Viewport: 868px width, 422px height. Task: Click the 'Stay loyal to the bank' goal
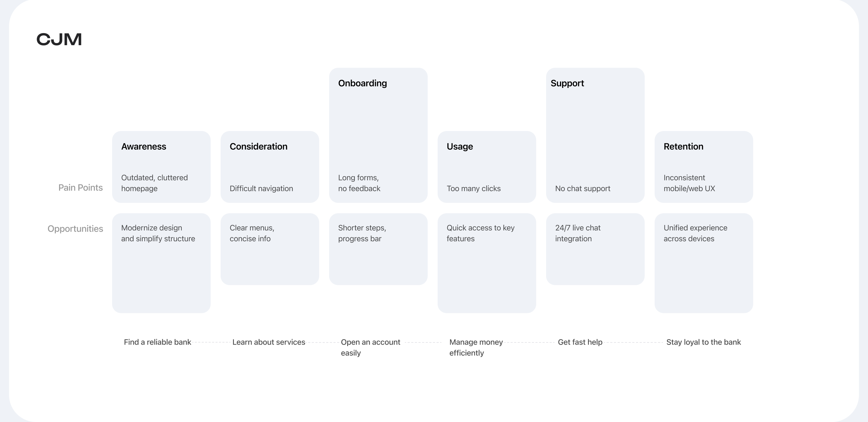pos(703,342)
